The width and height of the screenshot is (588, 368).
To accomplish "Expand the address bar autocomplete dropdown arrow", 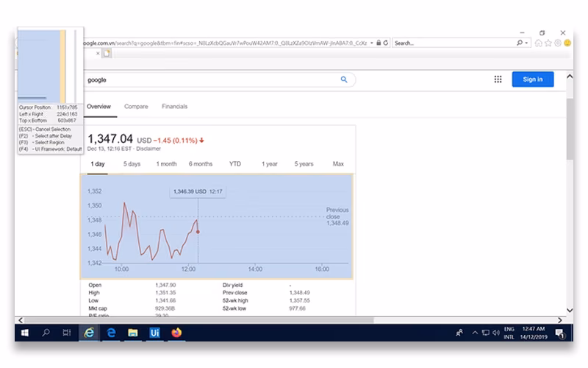I will (372, 43).
